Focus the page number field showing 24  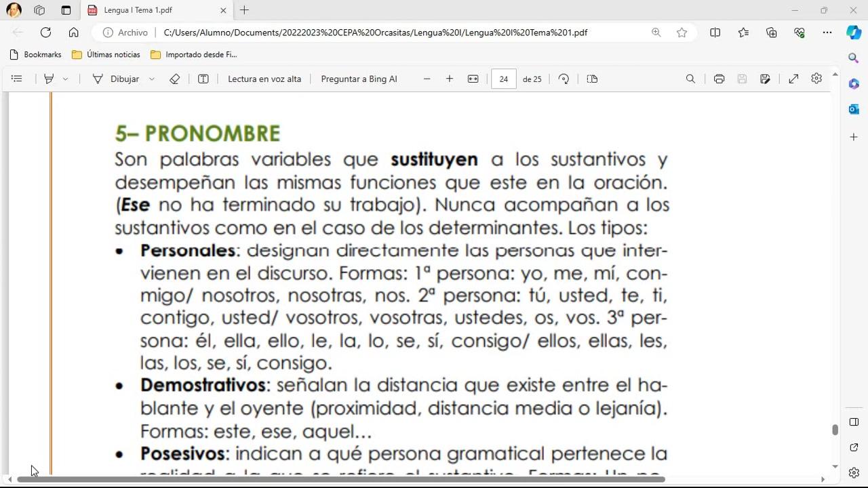pyautogui.click(x=503, y=79)
